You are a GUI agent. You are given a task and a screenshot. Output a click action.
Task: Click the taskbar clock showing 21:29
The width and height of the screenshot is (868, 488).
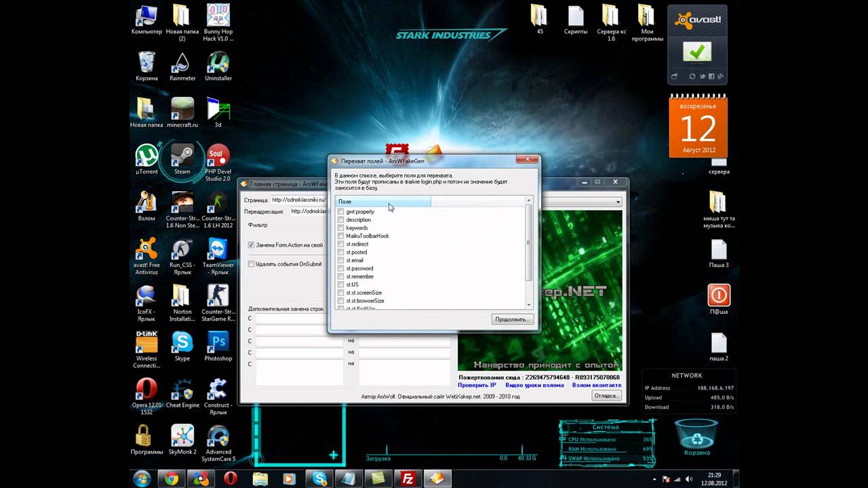point(713,479)
